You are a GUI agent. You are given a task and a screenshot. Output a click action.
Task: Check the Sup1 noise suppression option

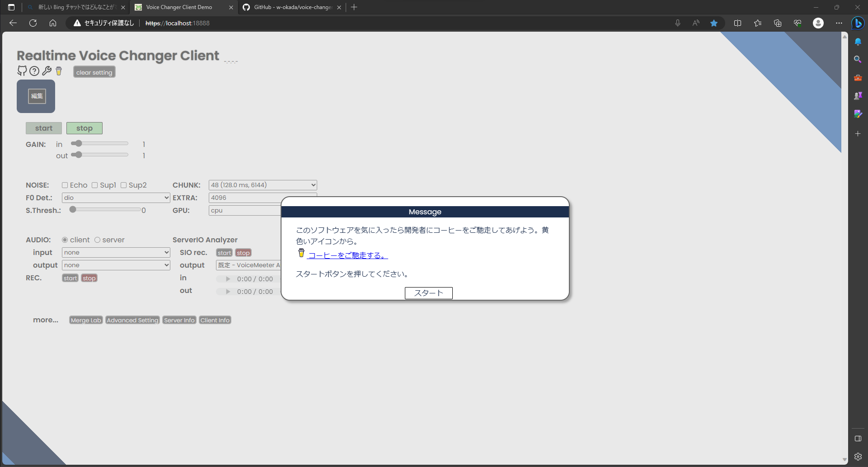point(95,185)
